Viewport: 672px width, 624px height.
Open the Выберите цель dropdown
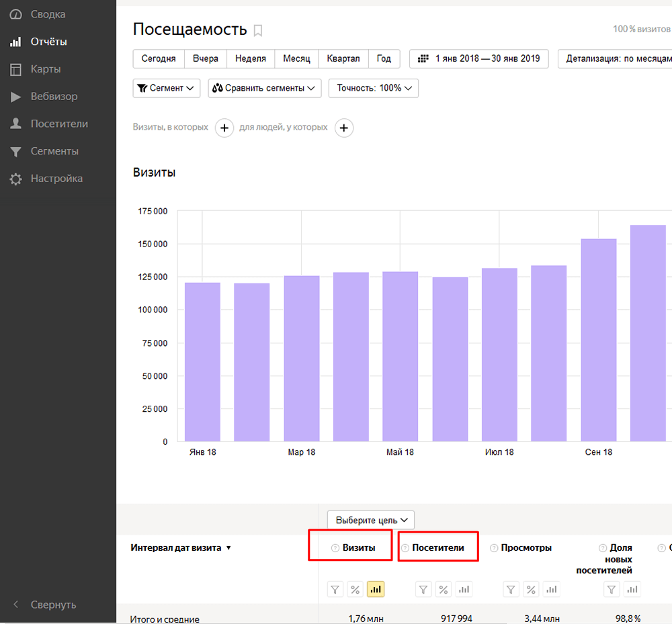coord(371,520)
